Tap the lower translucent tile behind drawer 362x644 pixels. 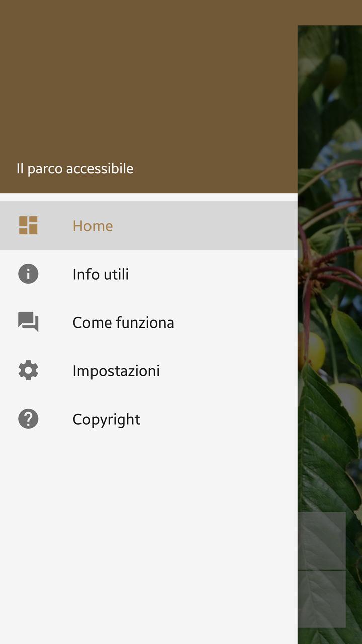click(x=322, y=599)
